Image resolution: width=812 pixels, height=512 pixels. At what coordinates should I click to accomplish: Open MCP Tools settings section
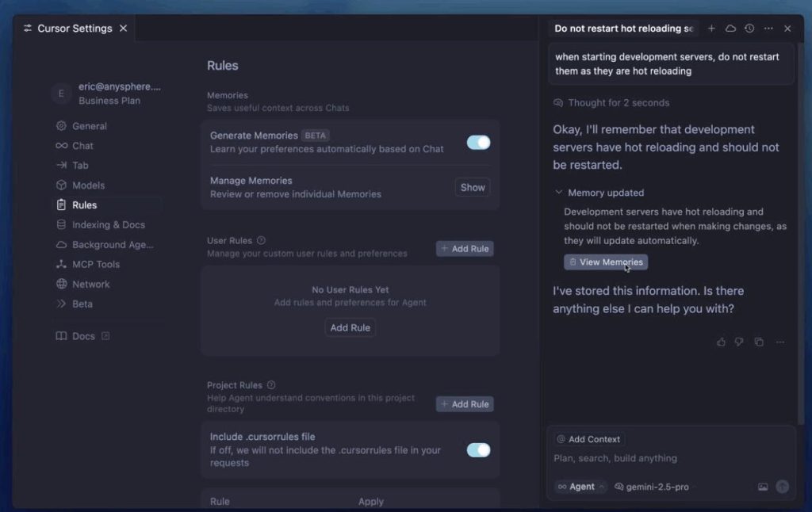pyautogui.click(x=95, y=265)
